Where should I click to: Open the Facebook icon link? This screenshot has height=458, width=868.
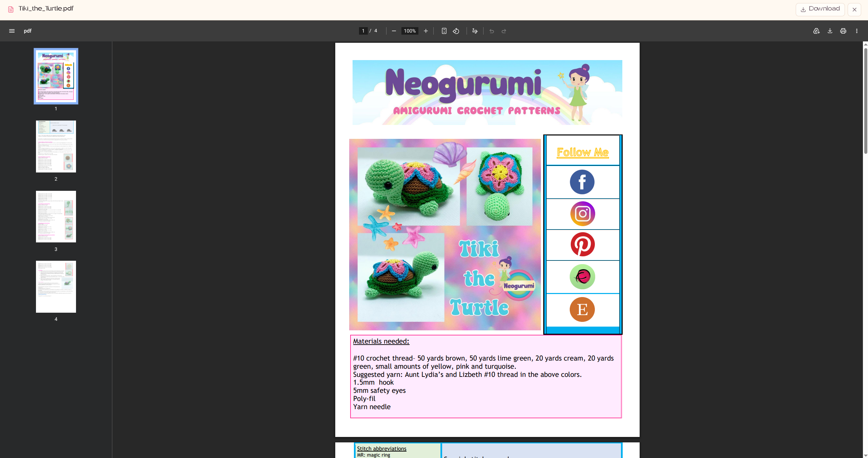click(582, 182)
